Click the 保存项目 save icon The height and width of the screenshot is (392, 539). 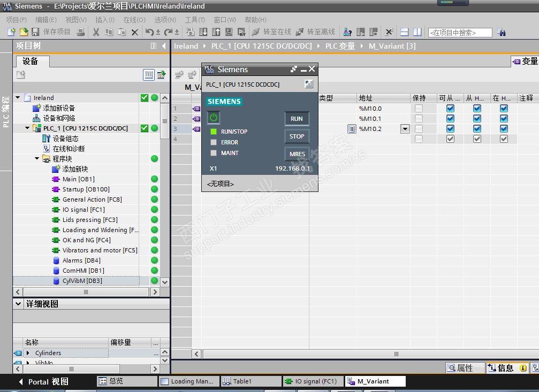(35, 32)
